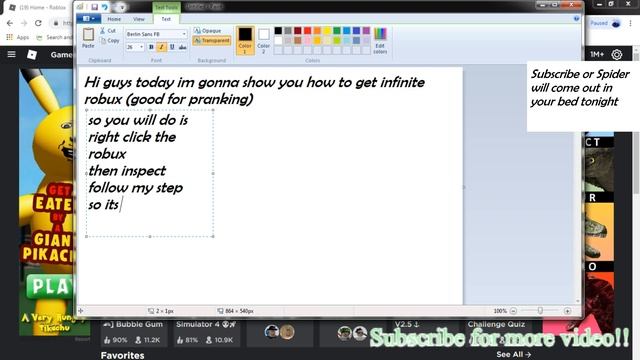
Task: Zoom in with the plus button in Paint status bar
Action: pos(567,311)
